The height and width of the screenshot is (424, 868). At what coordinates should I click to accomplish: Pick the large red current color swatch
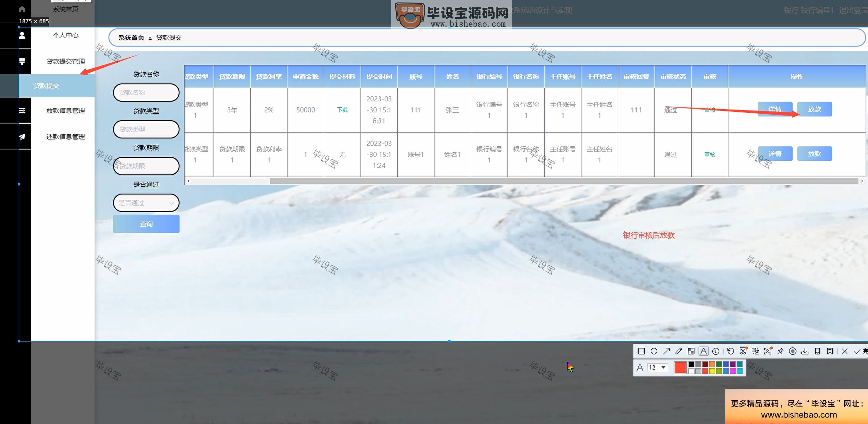(680, 367)
